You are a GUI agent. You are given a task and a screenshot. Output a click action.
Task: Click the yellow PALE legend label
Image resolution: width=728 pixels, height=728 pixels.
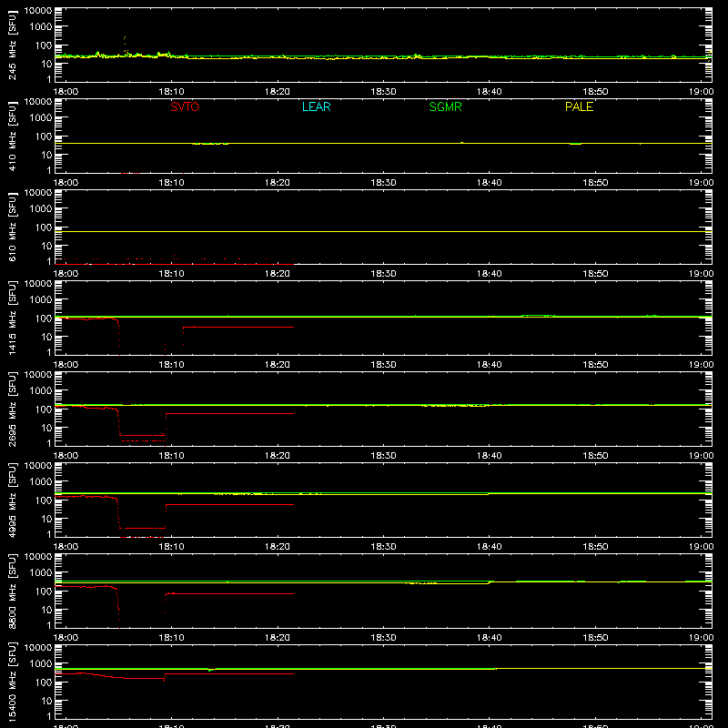[579, 106]
